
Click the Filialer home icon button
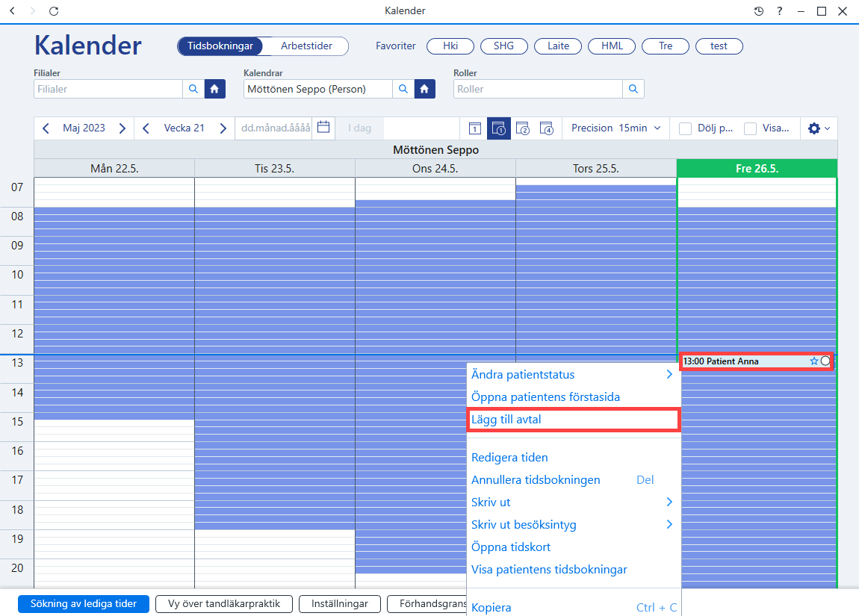(215, 89)
